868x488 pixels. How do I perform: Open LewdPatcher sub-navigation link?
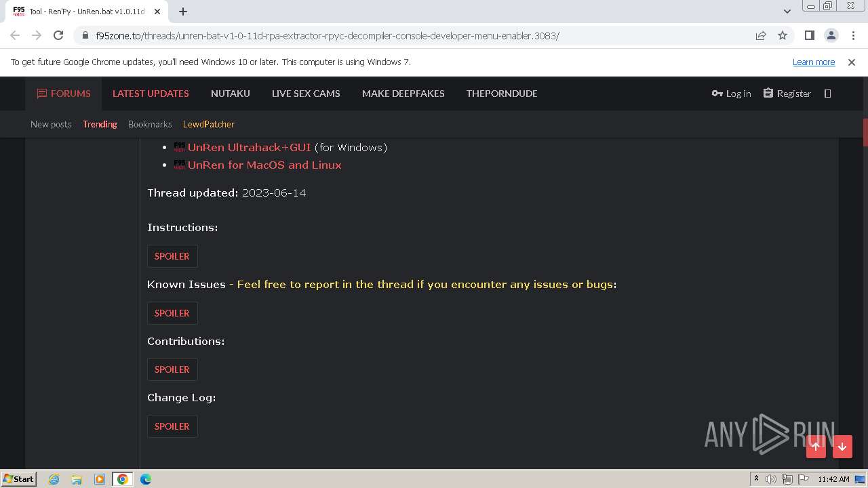click(x=209, y=124)
